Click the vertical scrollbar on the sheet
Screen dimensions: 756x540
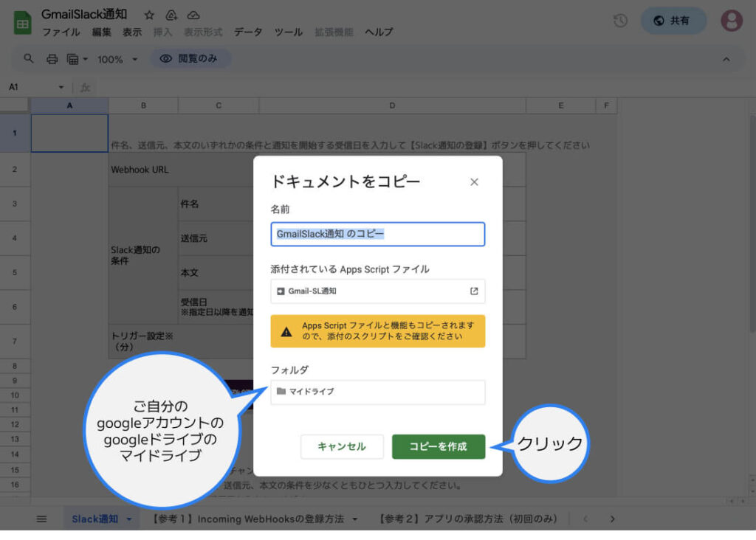tap(752, 224)
